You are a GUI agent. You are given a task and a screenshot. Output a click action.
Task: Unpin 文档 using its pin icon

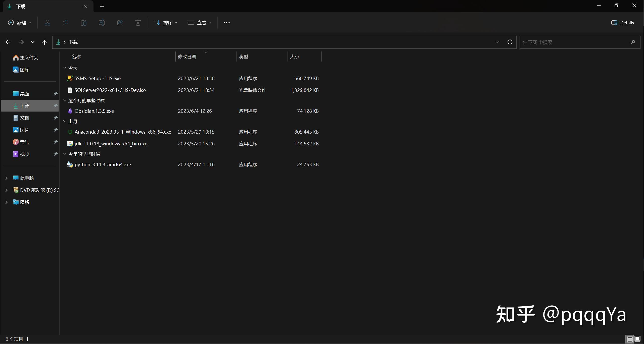pos(56,118)
